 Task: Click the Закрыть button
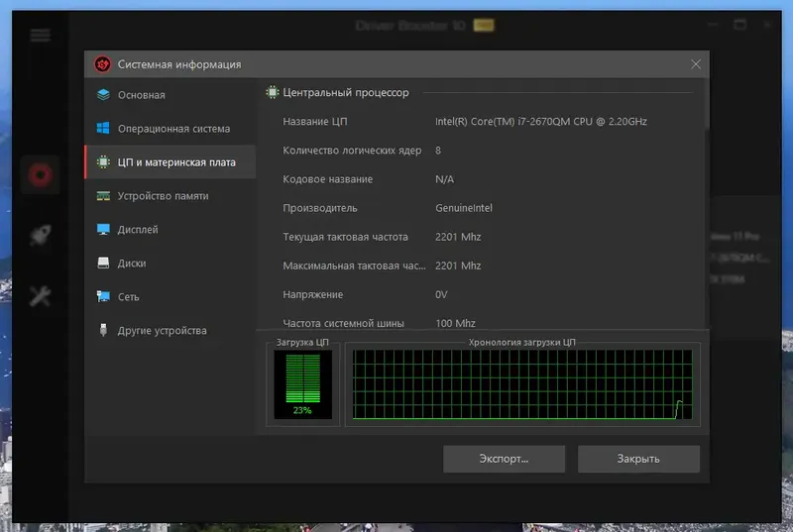[x=638, y=459]
